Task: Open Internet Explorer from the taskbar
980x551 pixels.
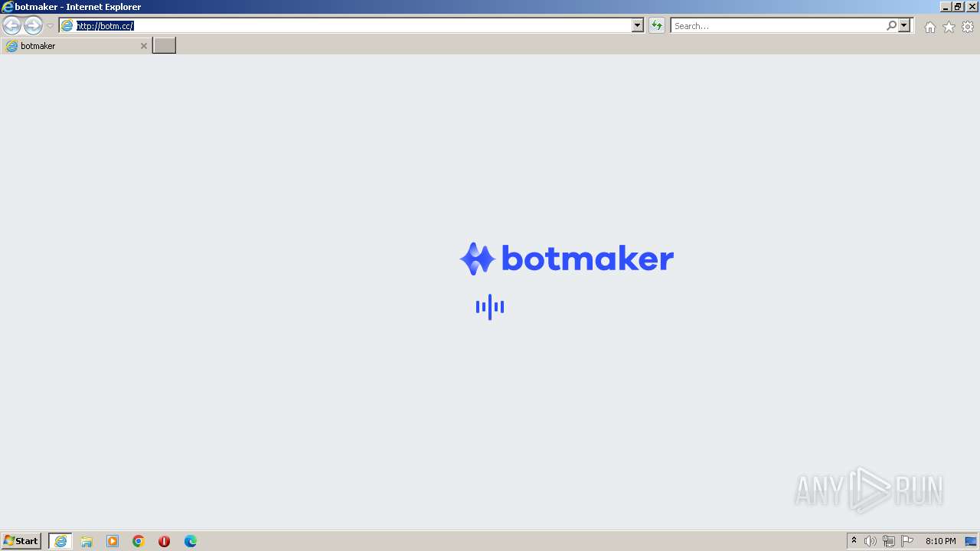Action: (x=60, y=541)
